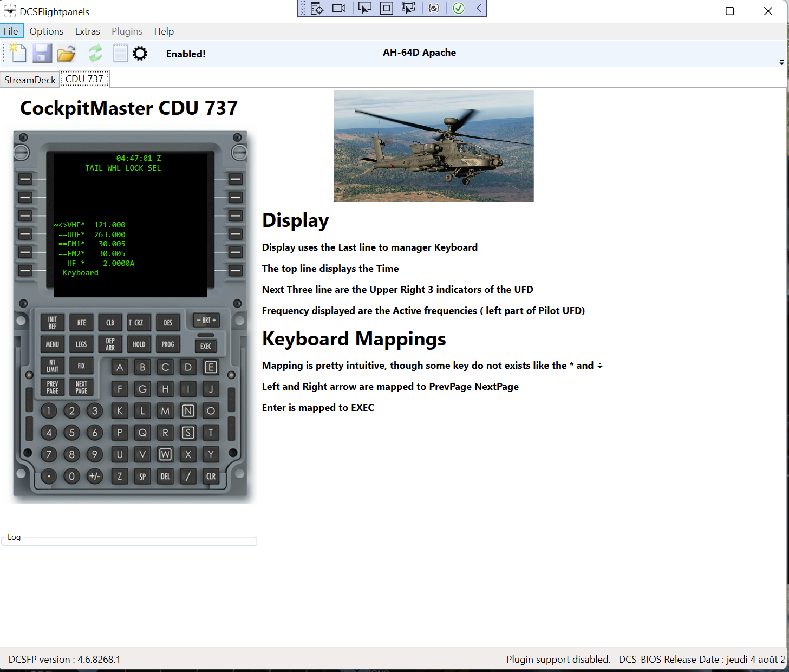
Task: Click the VHF 121.000 line on the display
Action: (x=90, y=225)
